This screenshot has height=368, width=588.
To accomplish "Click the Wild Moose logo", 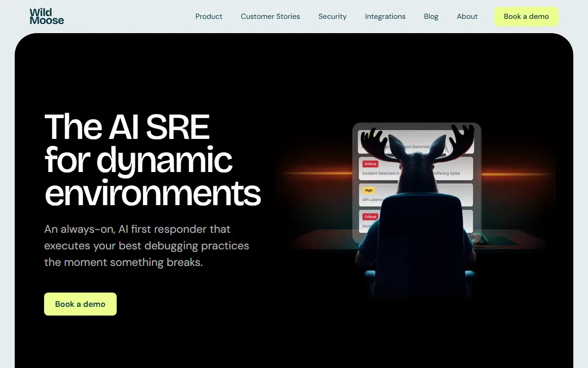I will coord(47,17).
